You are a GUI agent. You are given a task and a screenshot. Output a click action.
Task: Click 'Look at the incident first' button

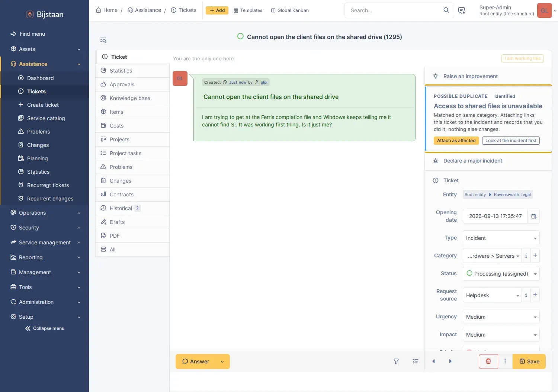(511, 141)
